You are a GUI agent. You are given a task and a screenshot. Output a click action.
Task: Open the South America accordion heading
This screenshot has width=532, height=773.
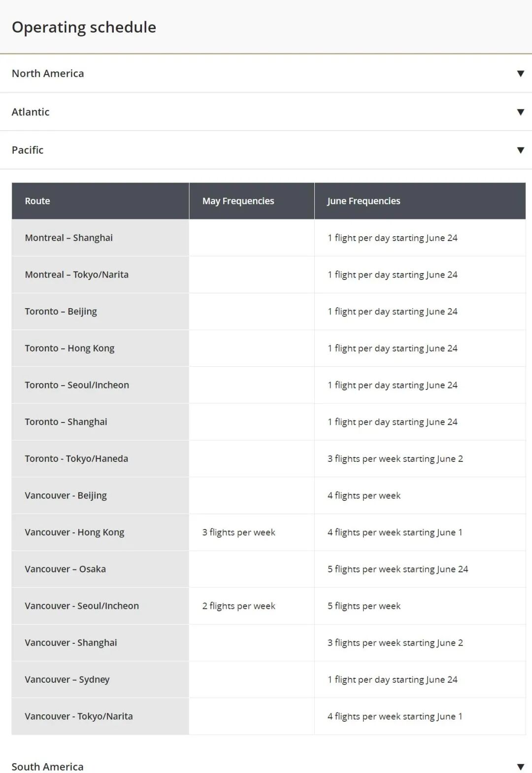click(48, 766)
